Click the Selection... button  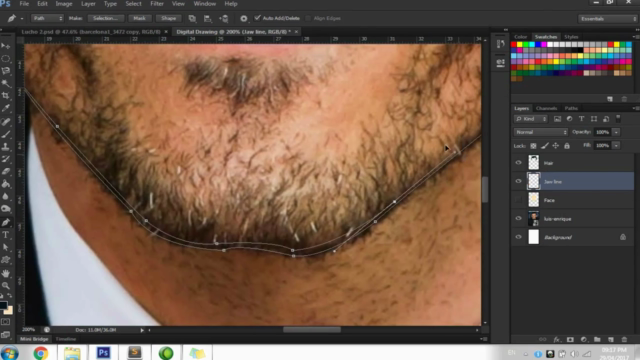(x=106, y=18)
